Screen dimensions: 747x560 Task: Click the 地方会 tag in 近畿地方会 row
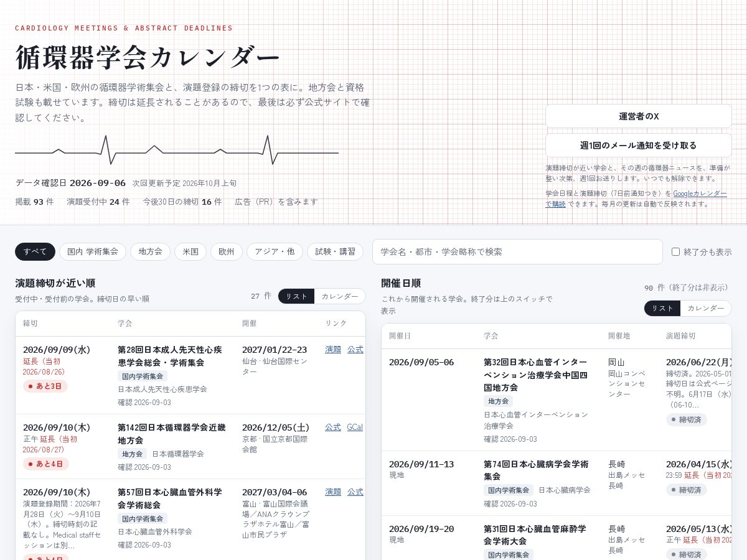(x=133, y=454)
